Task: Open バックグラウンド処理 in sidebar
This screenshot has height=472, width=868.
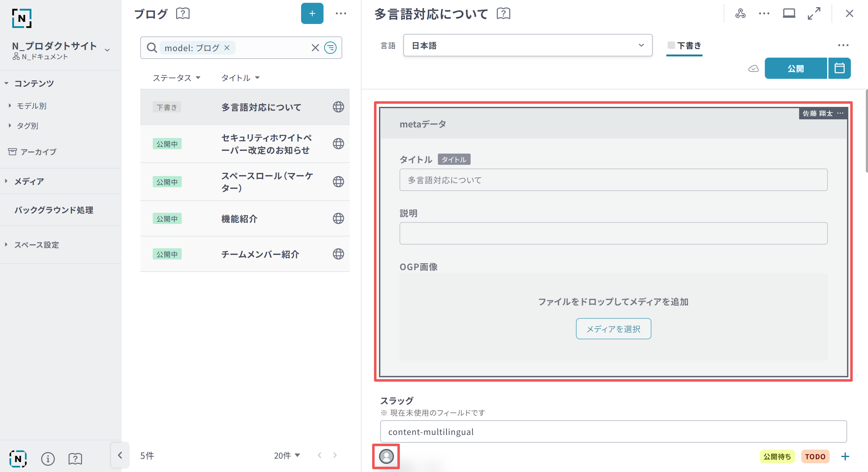Action: click(x=54, y=210)
